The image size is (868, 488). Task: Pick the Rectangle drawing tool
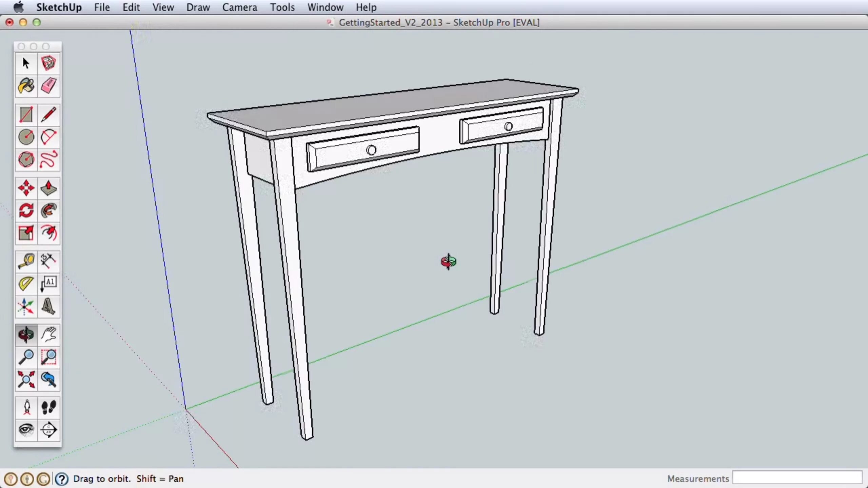coord(26,115)
